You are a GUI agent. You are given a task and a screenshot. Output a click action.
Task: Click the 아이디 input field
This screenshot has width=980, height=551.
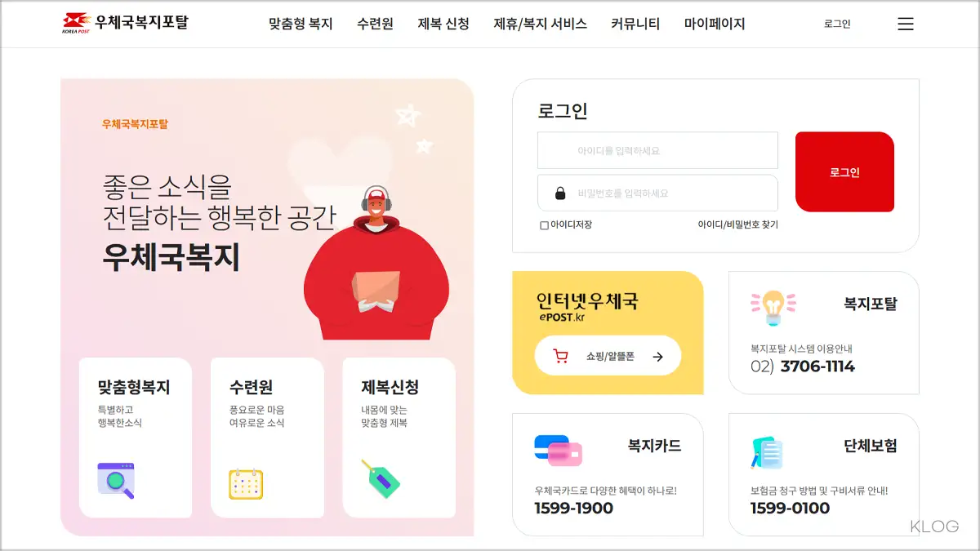tap(657, 150)
